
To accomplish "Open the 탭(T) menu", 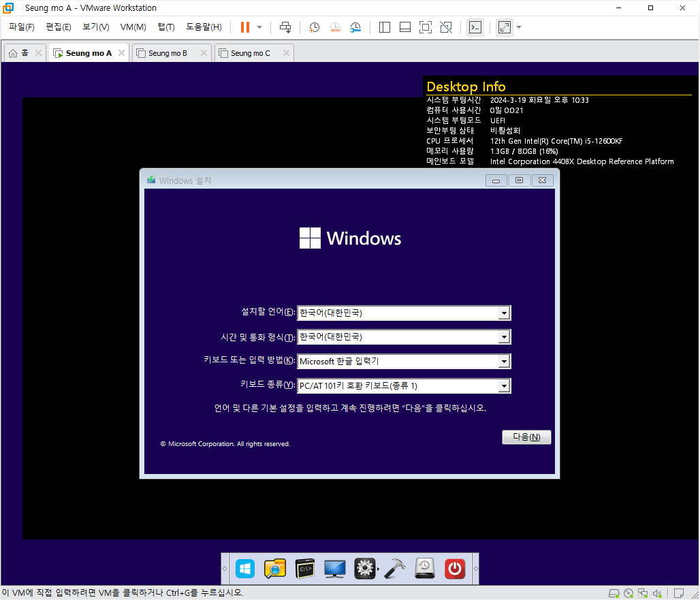I will [166, 27].
